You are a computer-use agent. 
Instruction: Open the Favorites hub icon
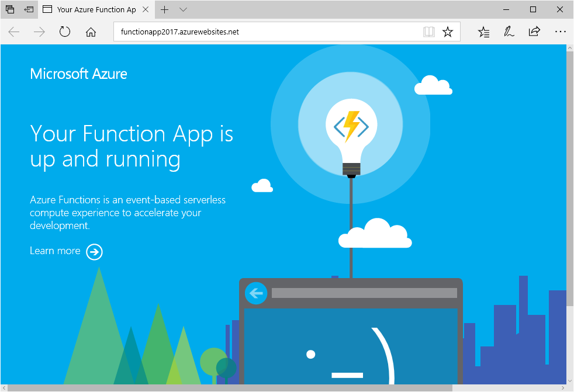(483, 32)
